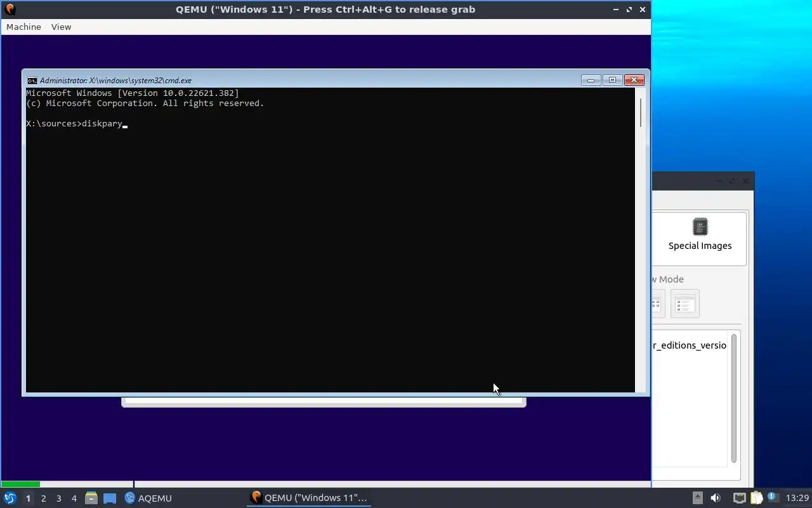Switch to workspace 3
This screenshot has height=508, width=812.
coord(58,498)
